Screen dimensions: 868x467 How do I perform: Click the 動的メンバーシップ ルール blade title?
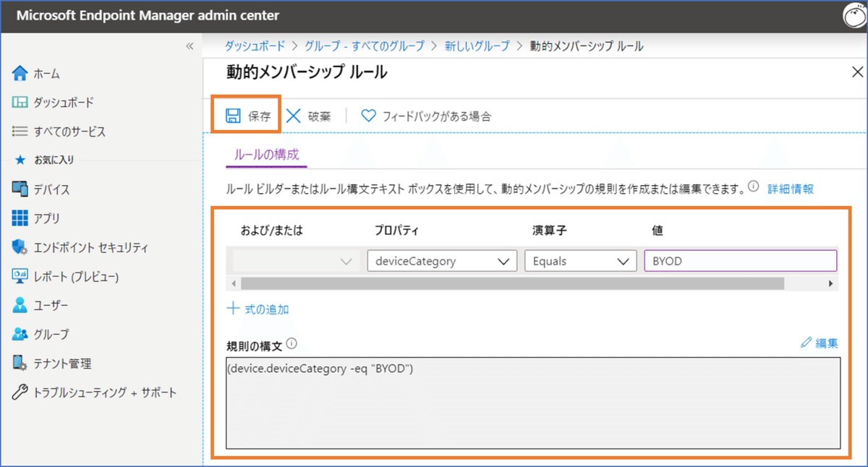[x=307, y=72]
